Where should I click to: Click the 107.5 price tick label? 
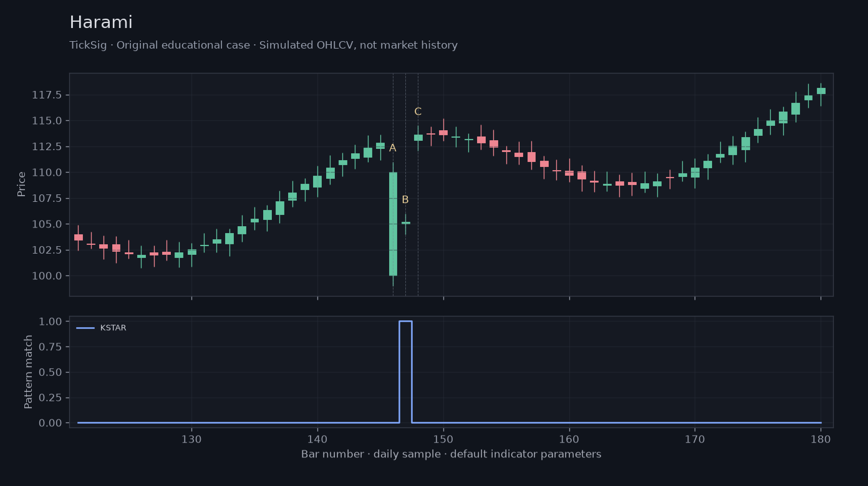(x=48, y=198)
